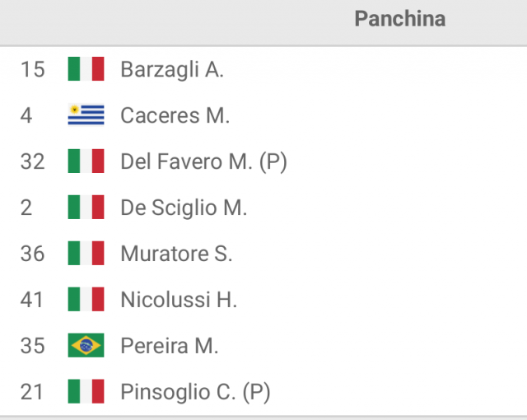Click the Italian flag beside Del Favero M.
The width and height of the screenshot is (527, 420).
pos(86,161)
